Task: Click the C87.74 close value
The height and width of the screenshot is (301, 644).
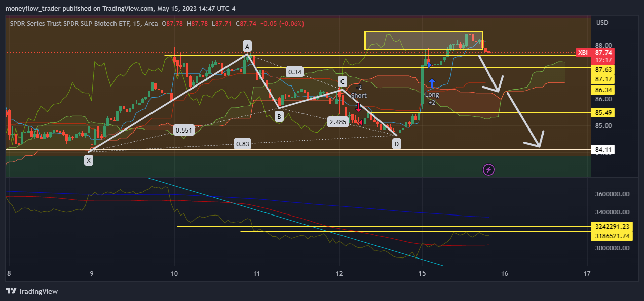Action: (x=246, y=23)
